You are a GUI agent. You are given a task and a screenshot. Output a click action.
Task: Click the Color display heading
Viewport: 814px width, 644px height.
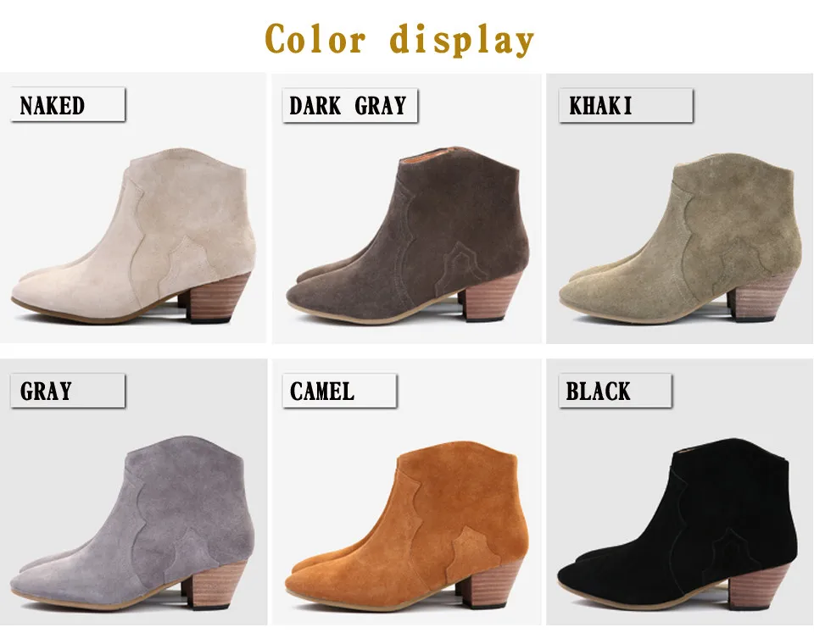tap(399, 40)
